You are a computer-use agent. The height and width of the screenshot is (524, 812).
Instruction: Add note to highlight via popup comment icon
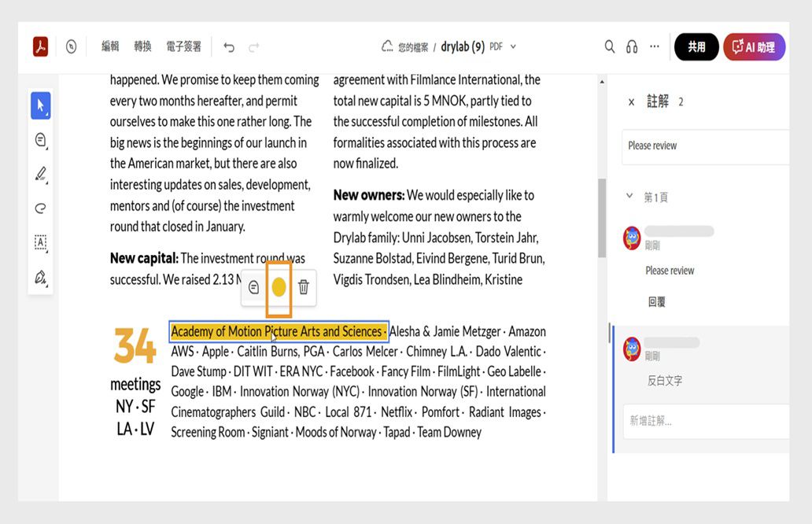tap(253, 287)
